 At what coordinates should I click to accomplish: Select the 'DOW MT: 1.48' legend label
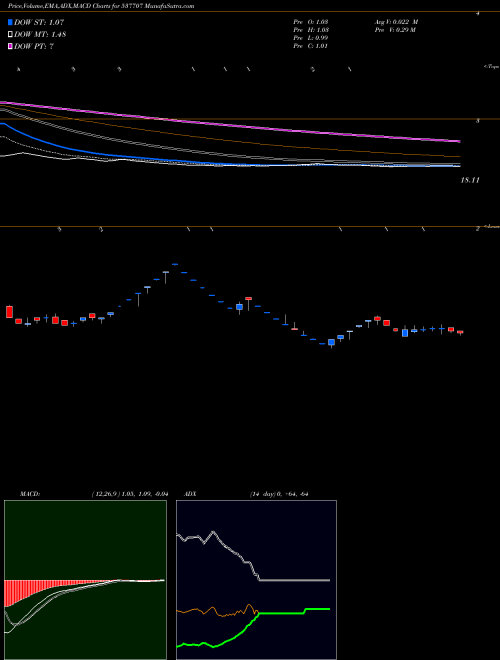click(x=40, y=35)
